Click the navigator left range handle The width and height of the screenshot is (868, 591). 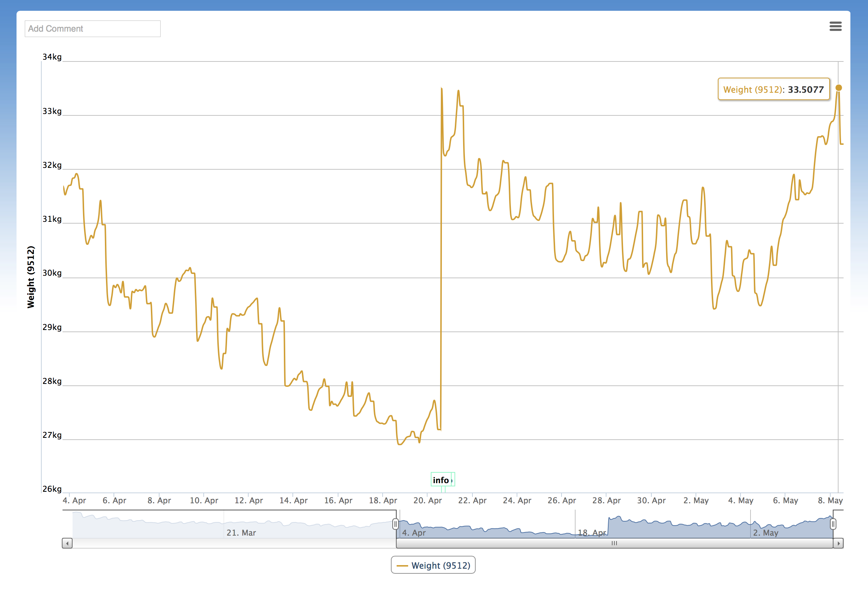coord(396,524)
